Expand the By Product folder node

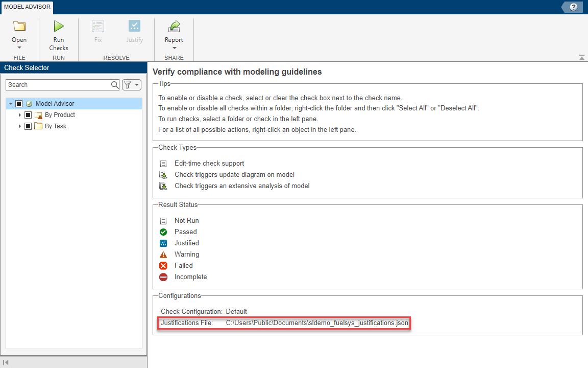coord(20,115)
